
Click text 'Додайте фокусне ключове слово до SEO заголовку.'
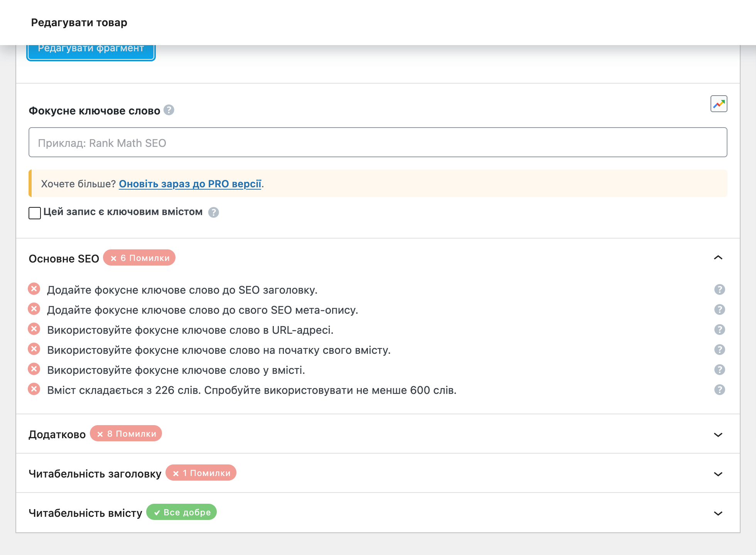tap(182, 290)
